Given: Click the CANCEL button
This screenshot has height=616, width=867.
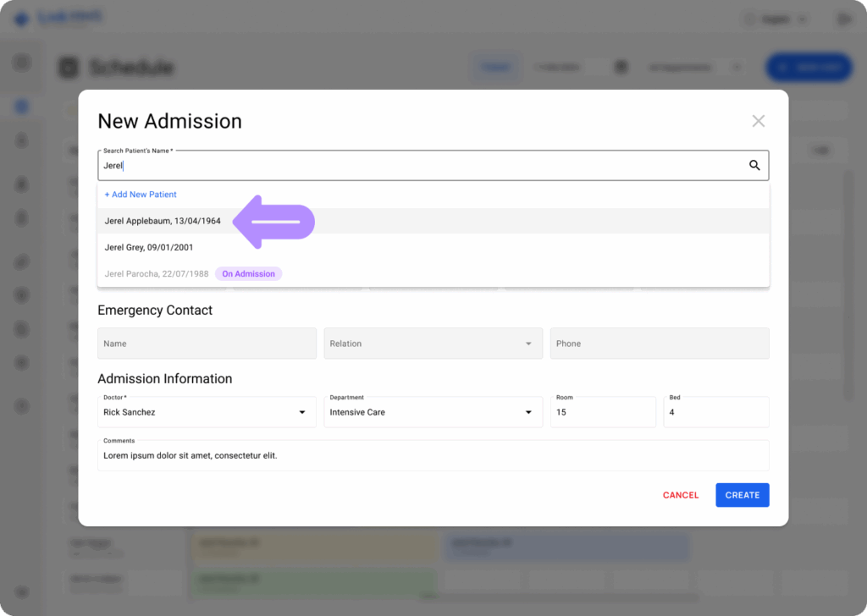Looking at the screenshot, I should [x=681, y=496].
